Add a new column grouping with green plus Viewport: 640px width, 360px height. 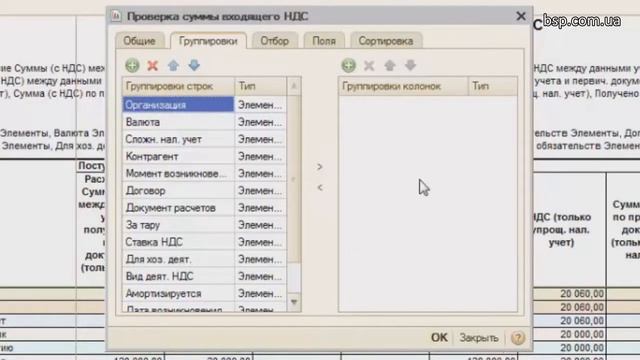pyautogui.click(x=349, y=65)
